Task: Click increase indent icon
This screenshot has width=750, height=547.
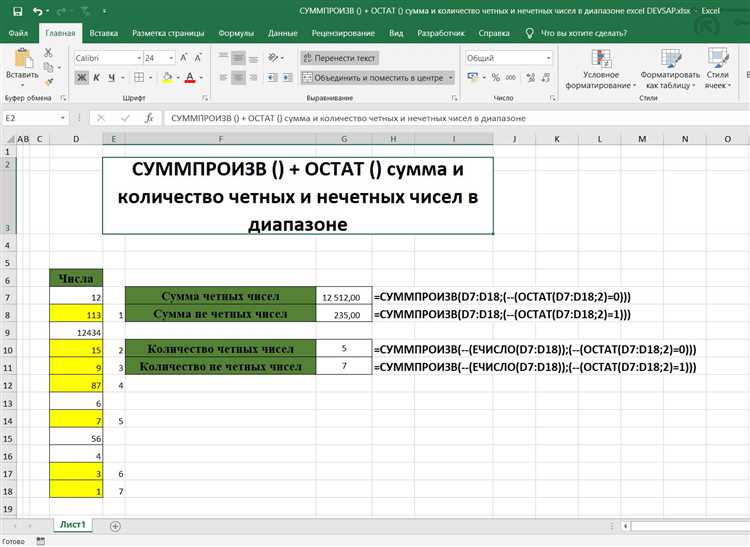Action: pos(287,77)
